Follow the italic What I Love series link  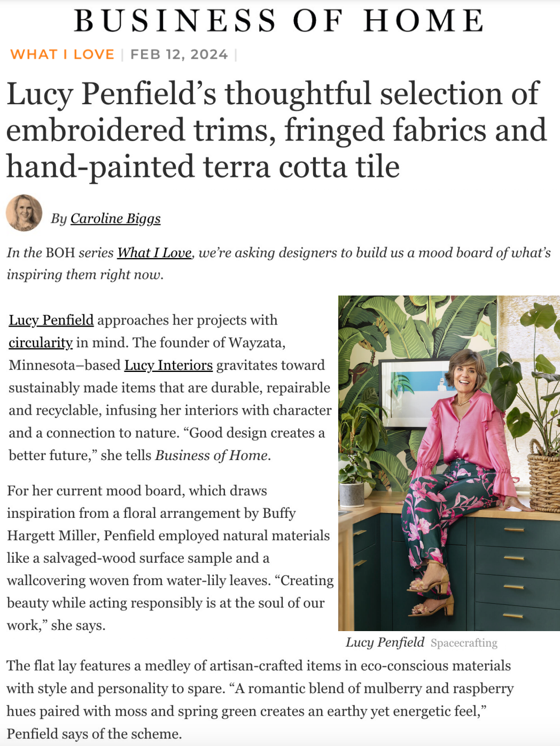(154, 253)
